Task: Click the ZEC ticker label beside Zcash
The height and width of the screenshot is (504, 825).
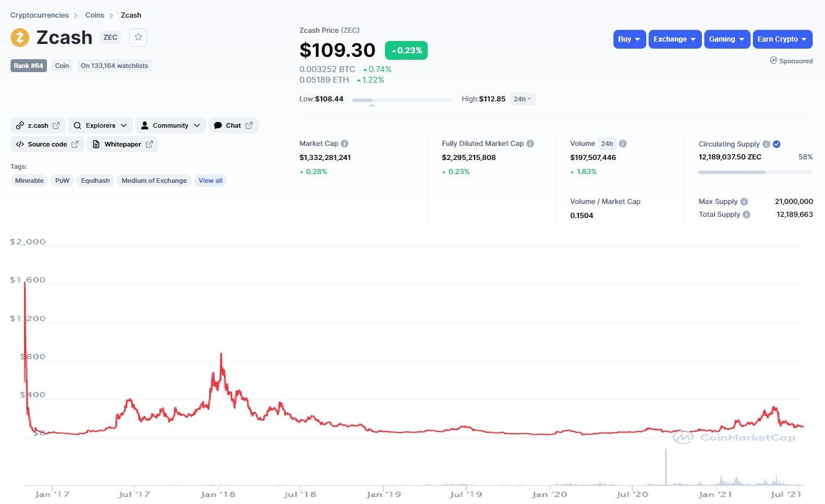Action: pos(110,38)
